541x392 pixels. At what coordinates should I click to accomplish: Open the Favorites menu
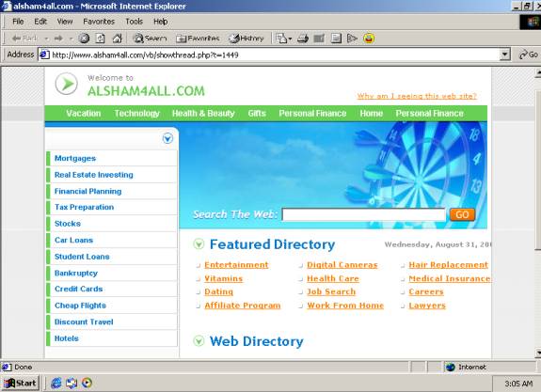(99, 22)
